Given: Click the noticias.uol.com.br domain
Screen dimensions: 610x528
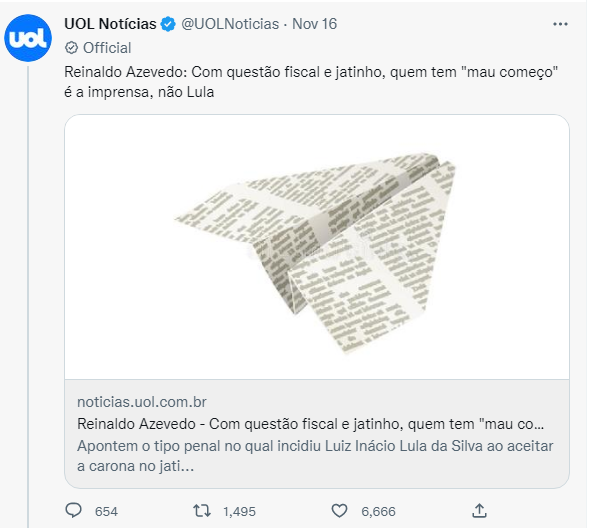Looking at the screenshot, I should point(144,401).
